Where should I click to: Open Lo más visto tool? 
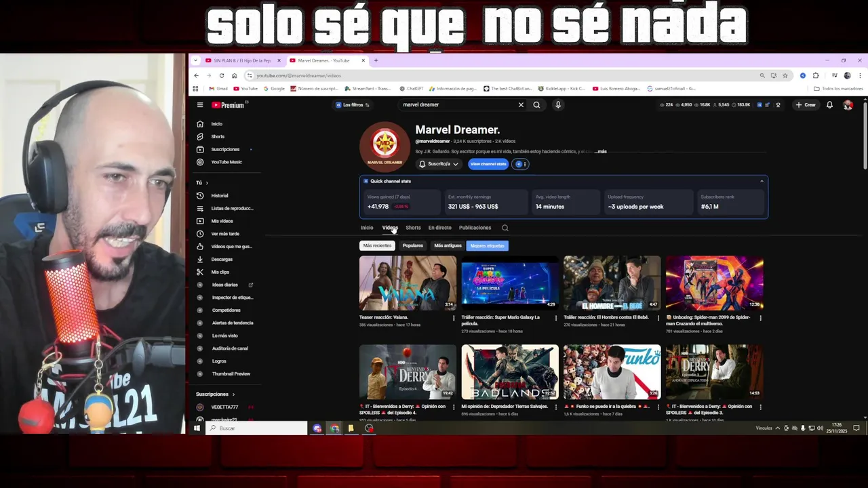click(224, 335)
